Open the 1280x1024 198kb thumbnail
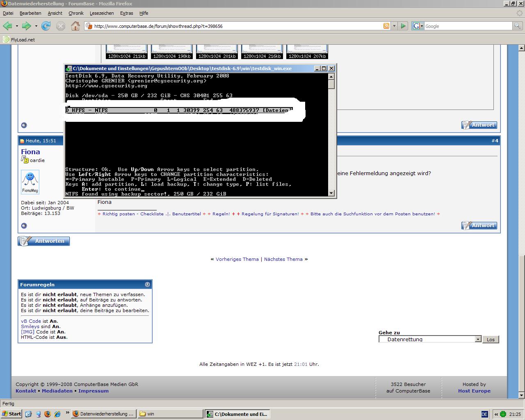 click(x=172, y=52)
